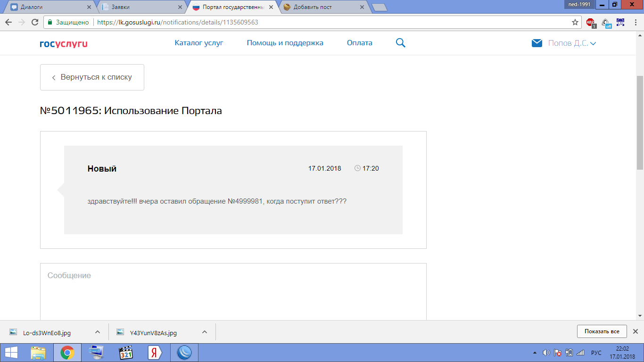
Task: Switch to the Диалоги tab
Action: click(49, 7)
